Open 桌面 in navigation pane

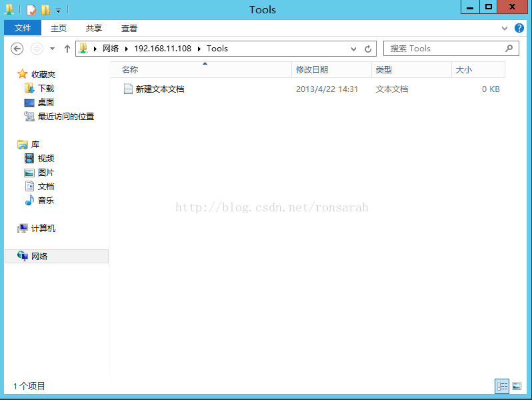coord(46,103)
